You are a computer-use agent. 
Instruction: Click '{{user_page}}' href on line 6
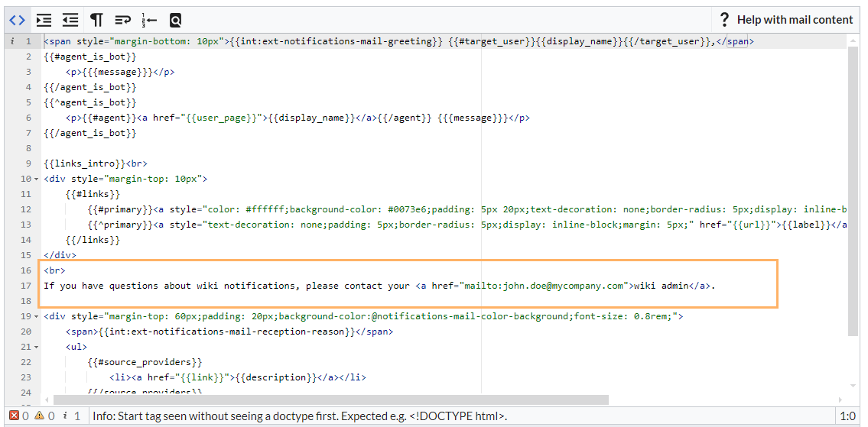222,118
